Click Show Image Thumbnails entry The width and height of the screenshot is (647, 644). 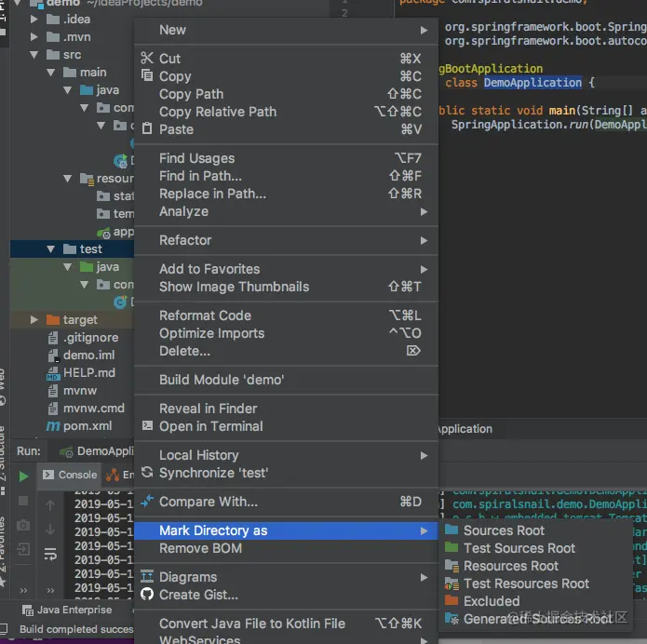pyautogui.click(x=286, y=287)
